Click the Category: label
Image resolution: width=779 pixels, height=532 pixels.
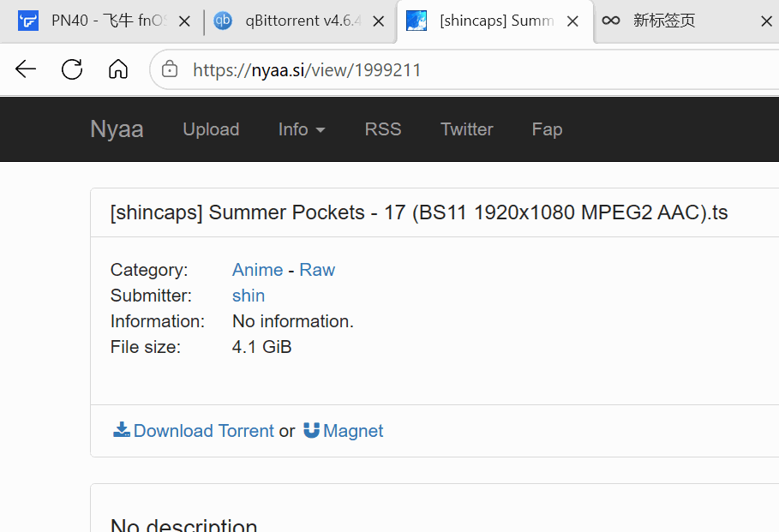[x=149, y=270]
